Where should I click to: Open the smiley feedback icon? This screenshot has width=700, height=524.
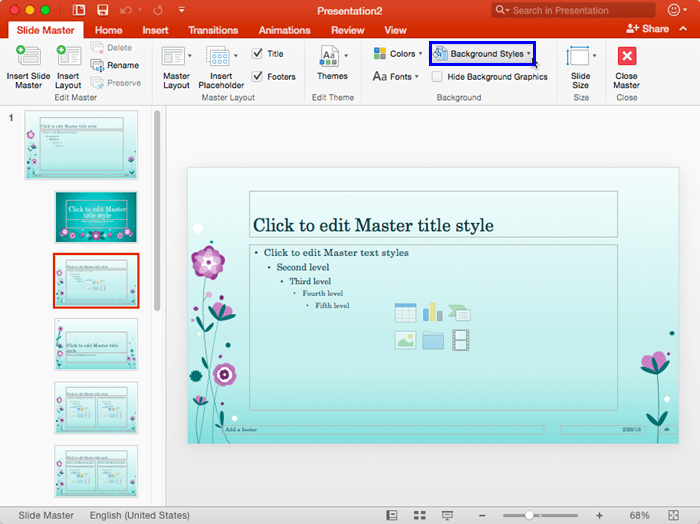click(x=673, y=10)
